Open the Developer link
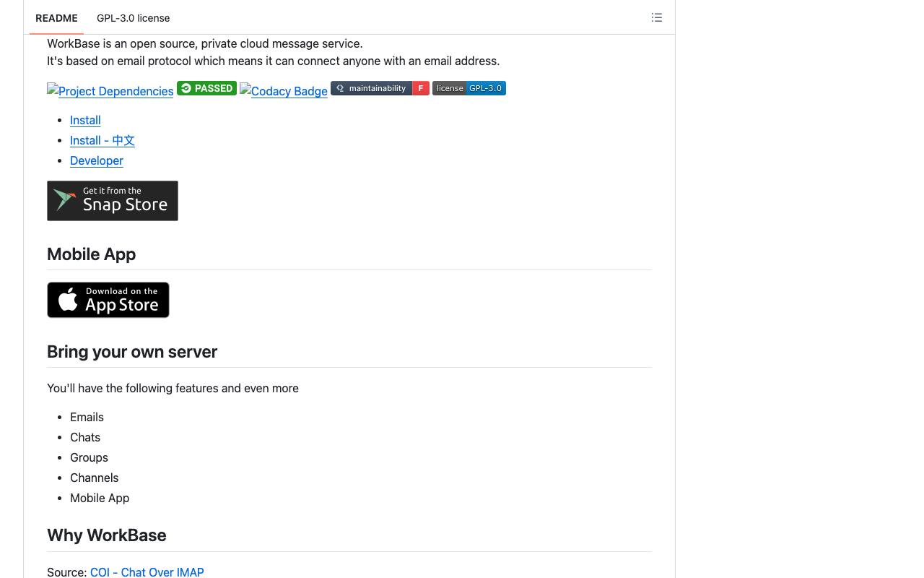 97,160
